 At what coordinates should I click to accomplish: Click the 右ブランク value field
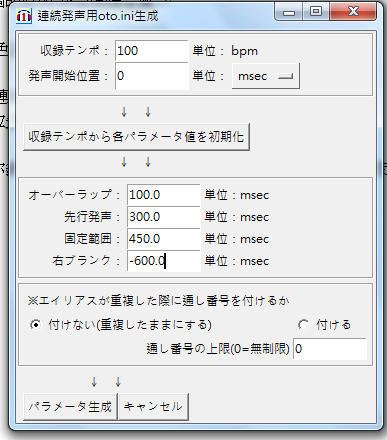(x=164, y=261)
